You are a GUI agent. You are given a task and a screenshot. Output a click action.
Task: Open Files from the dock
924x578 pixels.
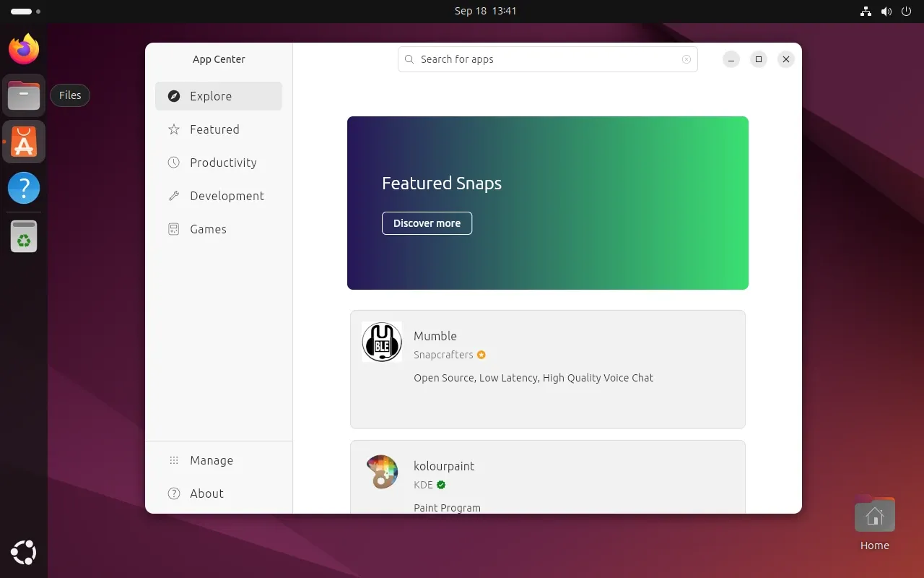tap(24, 95)
